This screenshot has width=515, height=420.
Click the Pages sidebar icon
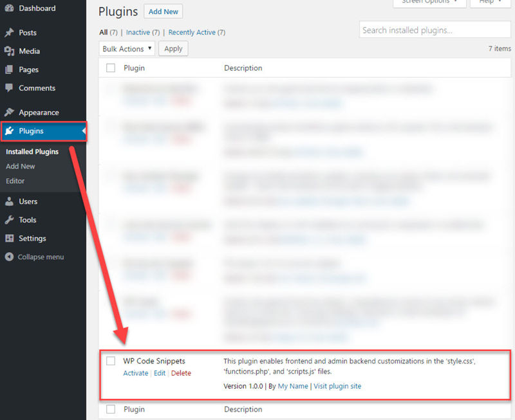tap(11, 69)
